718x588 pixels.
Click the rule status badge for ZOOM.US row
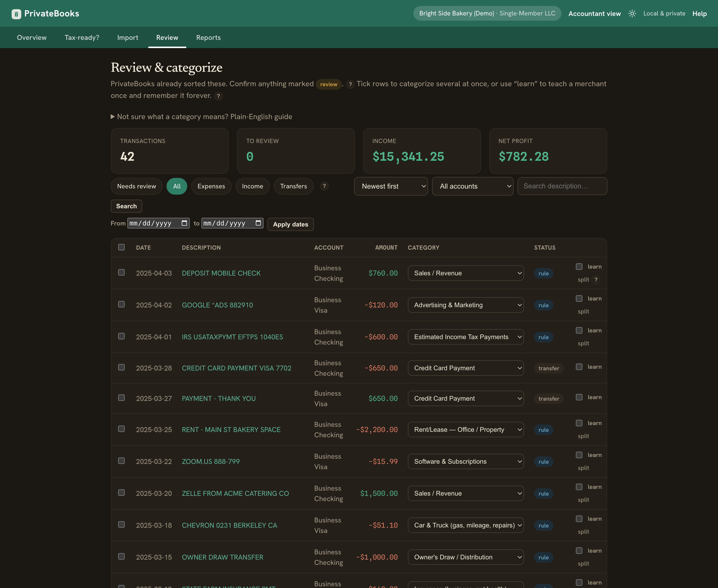click(x=543, y=462)
